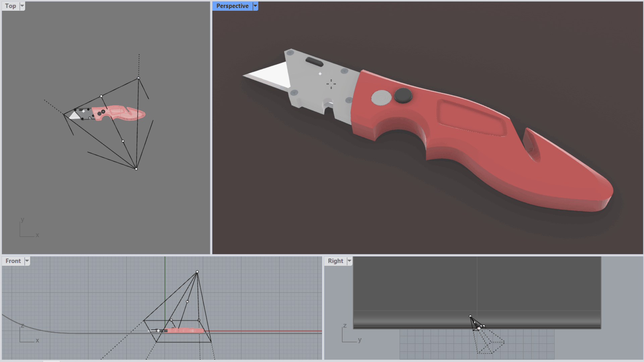This screenshot has width=644, height=362.
Task: Click the Front viewport title label
Action: 13,261
